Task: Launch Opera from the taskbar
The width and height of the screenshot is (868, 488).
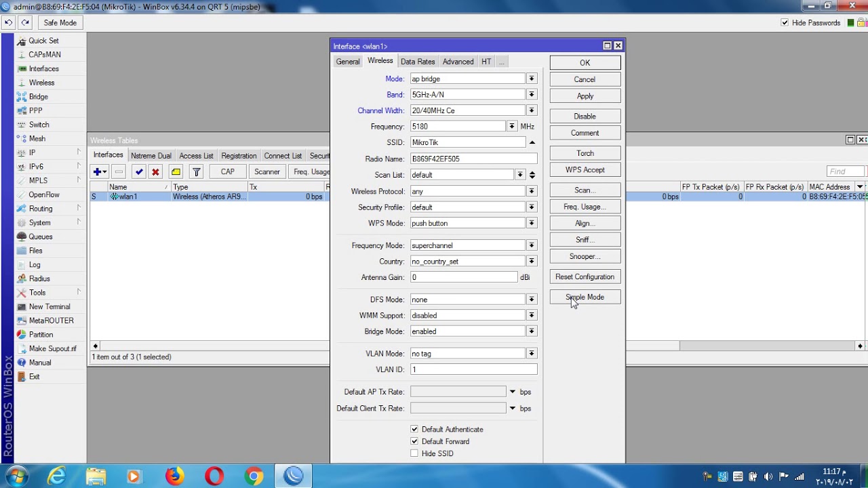Action: click(214, 477)
